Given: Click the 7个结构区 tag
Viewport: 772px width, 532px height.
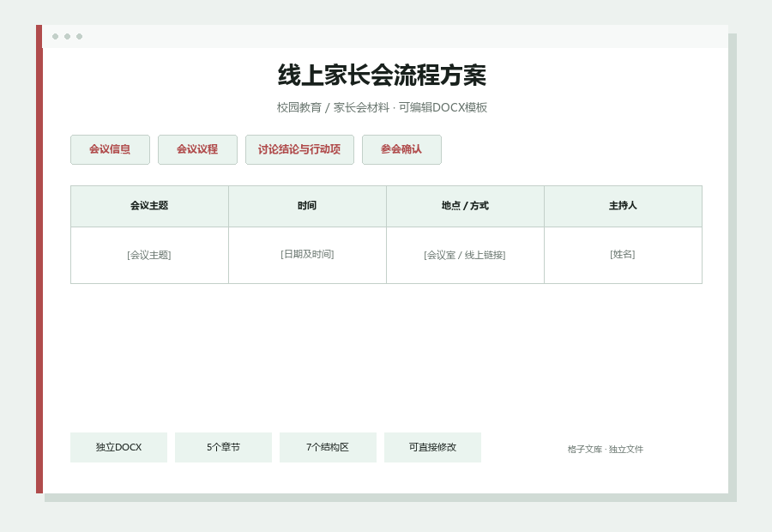Looking at the screenshot, I should click(328, 447).
